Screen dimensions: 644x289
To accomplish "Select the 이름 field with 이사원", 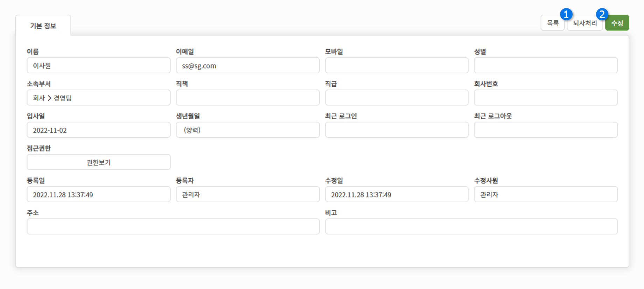I will point(99,65).
